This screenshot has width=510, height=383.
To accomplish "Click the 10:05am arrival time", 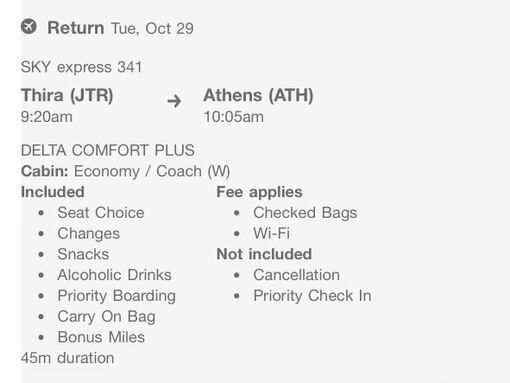I will tap(234, 117).
